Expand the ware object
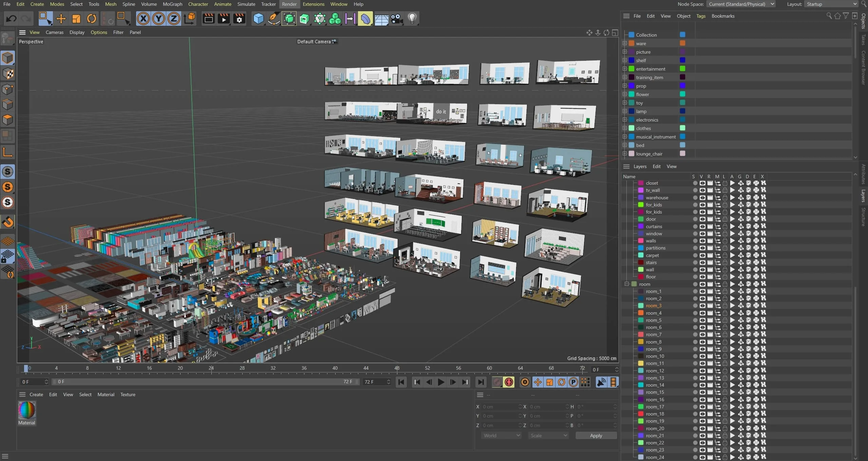Viewport: 868px width, 461px height. point(624,43)
